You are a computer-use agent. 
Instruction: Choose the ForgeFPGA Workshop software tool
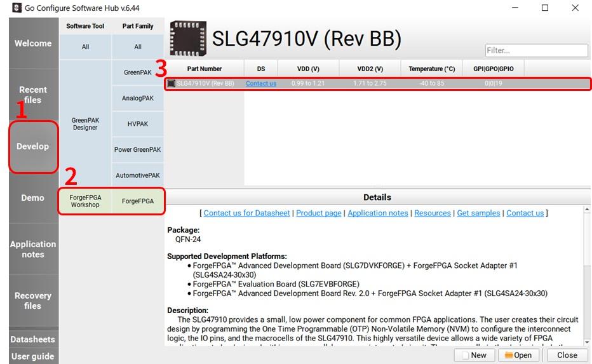pyautogui.click(x=85, y=201)
